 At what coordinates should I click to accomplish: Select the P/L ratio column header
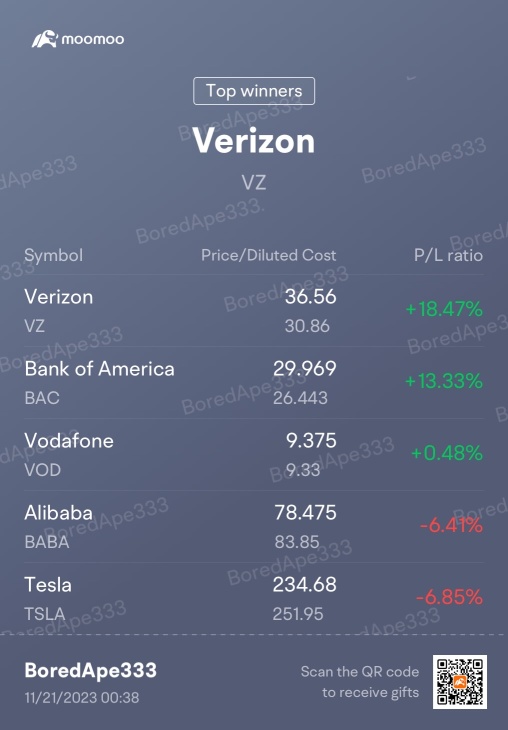coord(448,255)
